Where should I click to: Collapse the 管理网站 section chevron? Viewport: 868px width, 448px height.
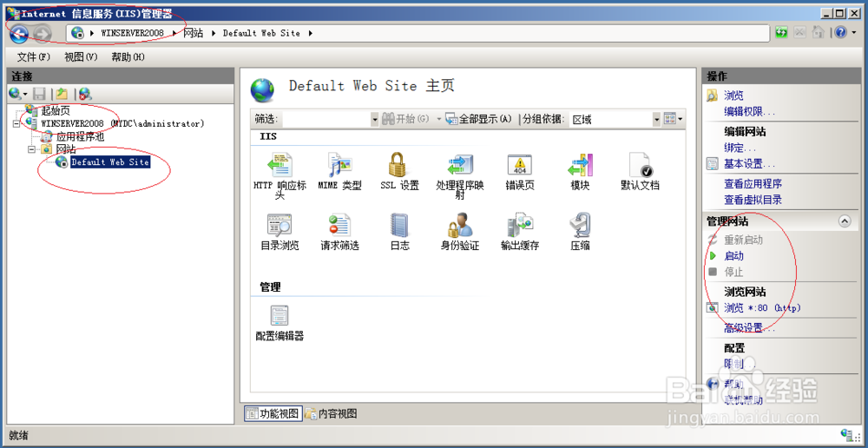(845, 221)
